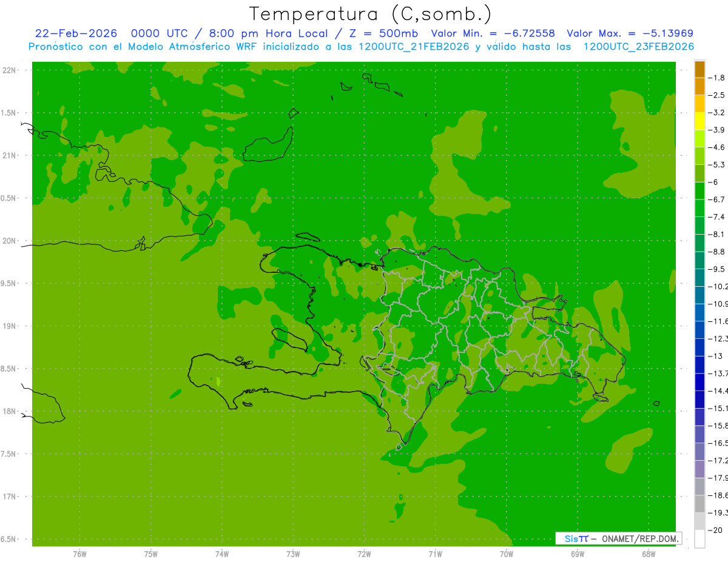The width and height of the screenshot is (728, 562).
Task: Click the '73W' longitude label
Action: pyautogui.click(x=293, y=554)
